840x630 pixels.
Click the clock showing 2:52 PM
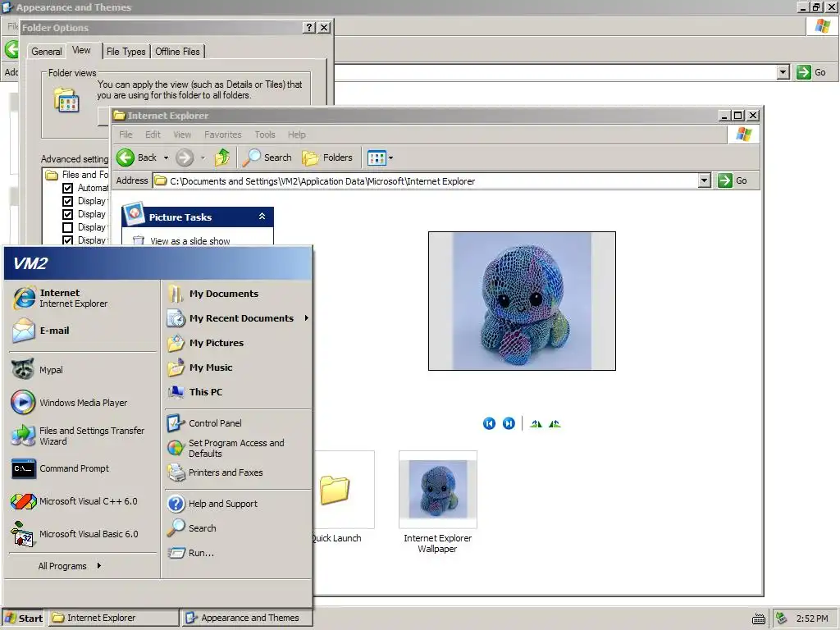click(811, 619)
